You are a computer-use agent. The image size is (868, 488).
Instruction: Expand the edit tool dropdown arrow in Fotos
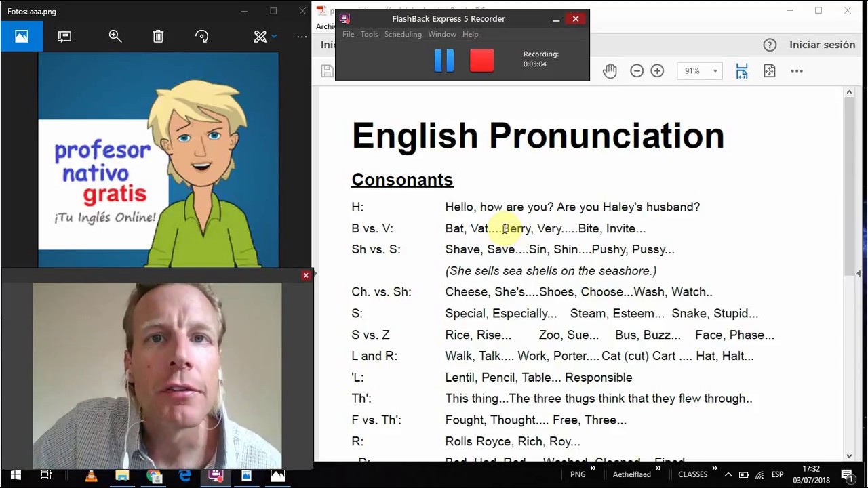[274, 36]
